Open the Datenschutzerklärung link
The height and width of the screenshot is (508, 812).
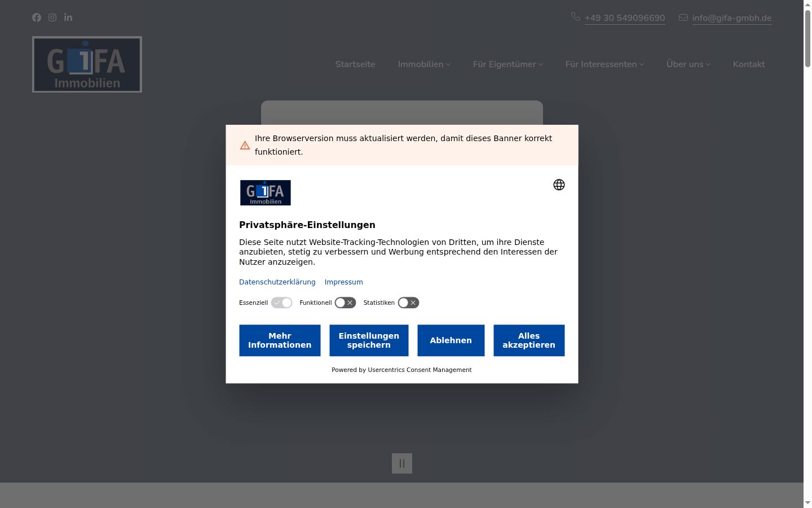pyautogui.click(x=277, y=282)
